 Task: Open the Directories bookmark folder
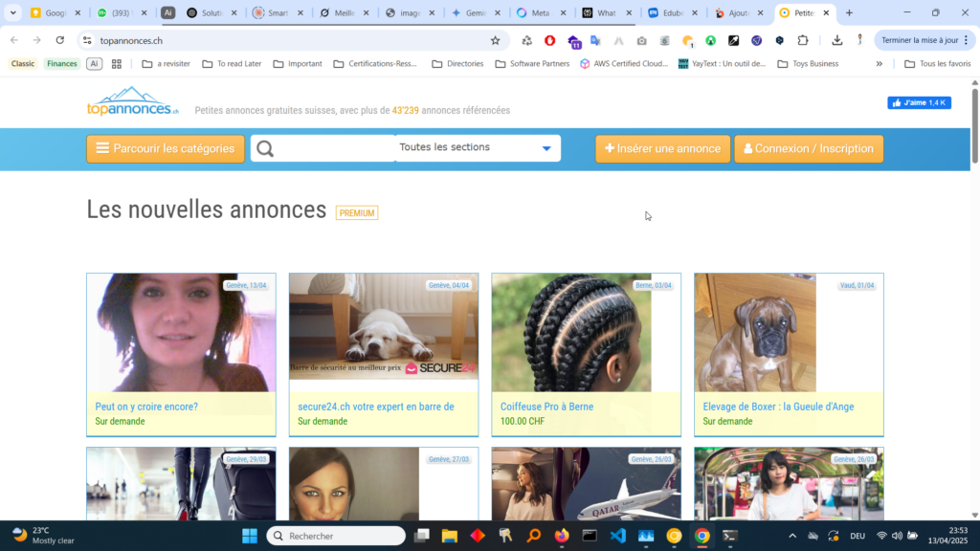(x=457, y=64)
